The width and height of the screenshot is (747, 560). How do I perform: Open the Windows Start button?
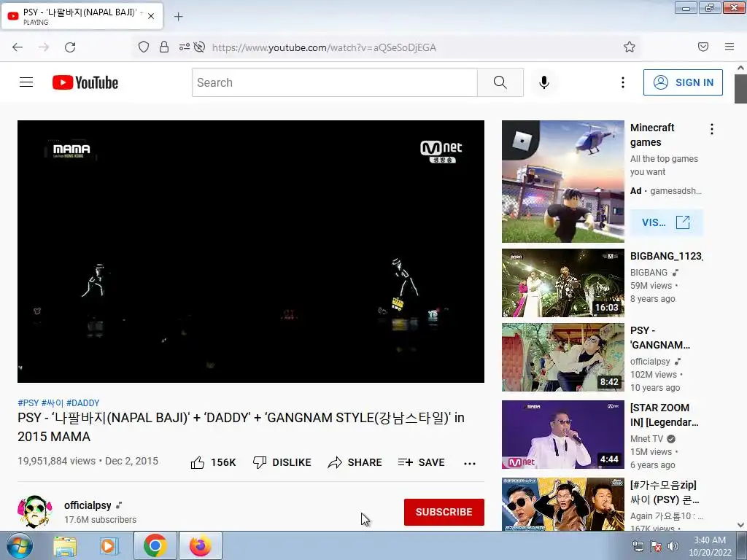click(x=18, y=545)
